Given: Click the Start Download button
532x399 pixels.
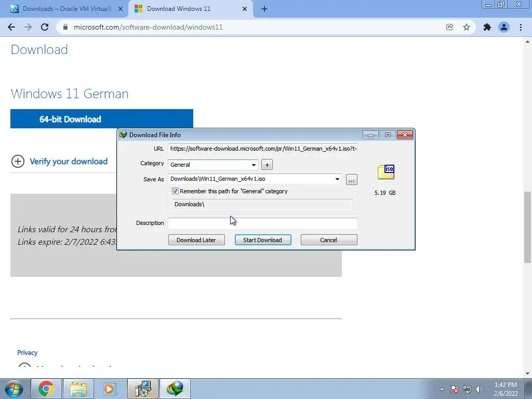Looking at the screenshot, I should click(x=263, y=240).
